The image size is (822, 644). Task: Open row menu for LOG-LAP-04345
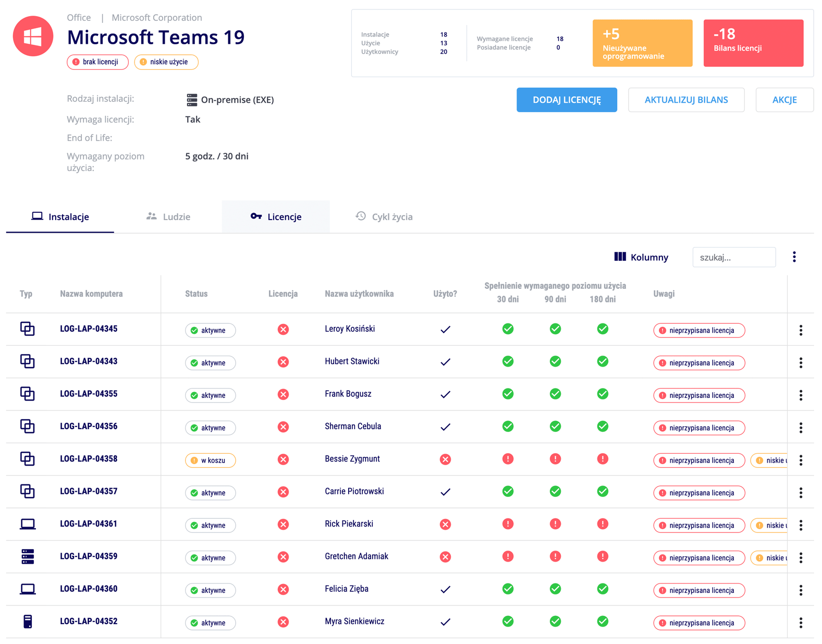coord(801,330)
